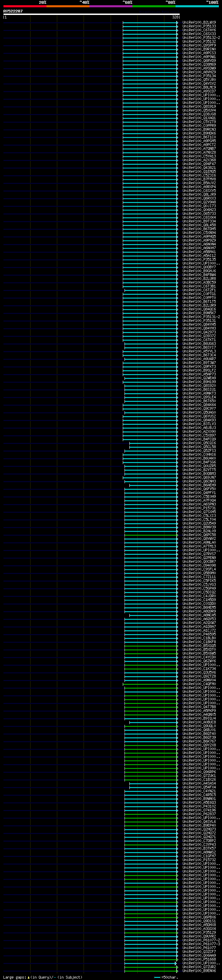Click the label UniRef100_Q9FKT3

(199, 367)
